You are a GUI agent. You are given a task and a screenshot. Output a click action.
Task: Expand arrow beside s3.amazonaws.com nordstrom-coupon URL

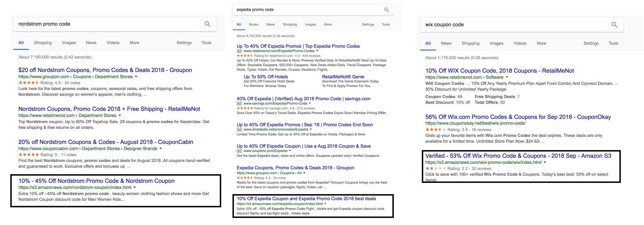click(x=135, y=187)
